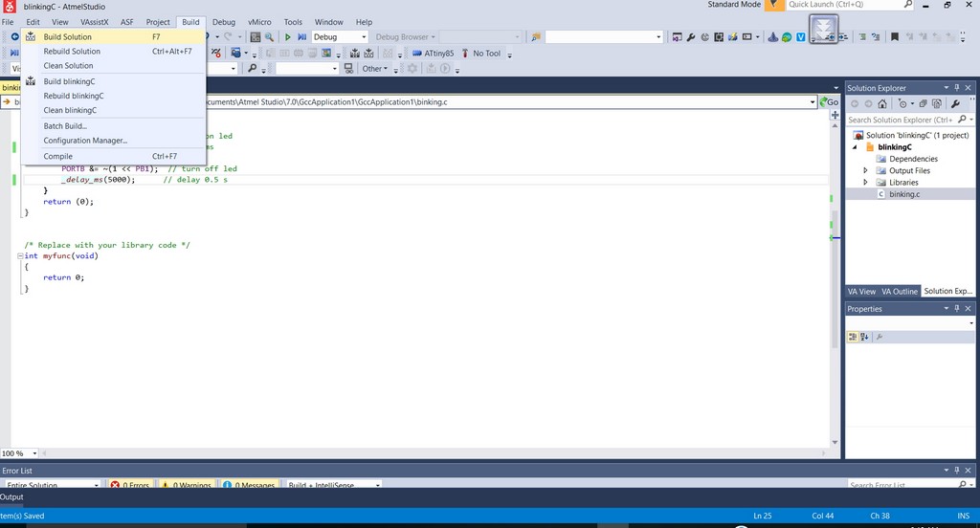The width and height of the screenshot is (980, 528).
Task: Expand Output Files node
Action: point(865,170)
